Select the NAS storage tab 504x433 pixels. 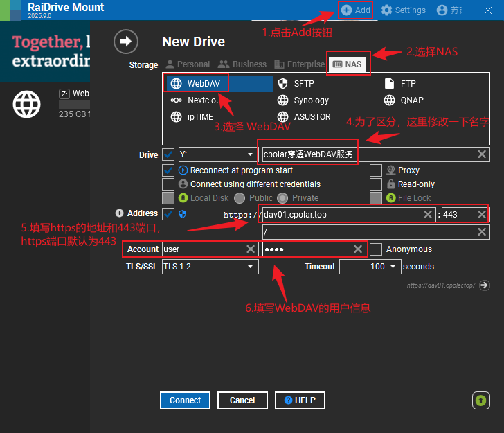348,64
